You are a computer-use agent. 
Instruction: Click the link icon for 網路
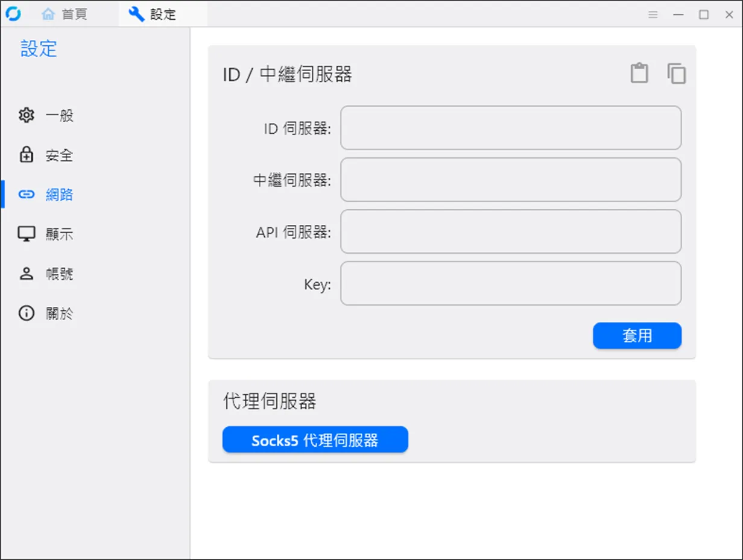click(27, 194)
